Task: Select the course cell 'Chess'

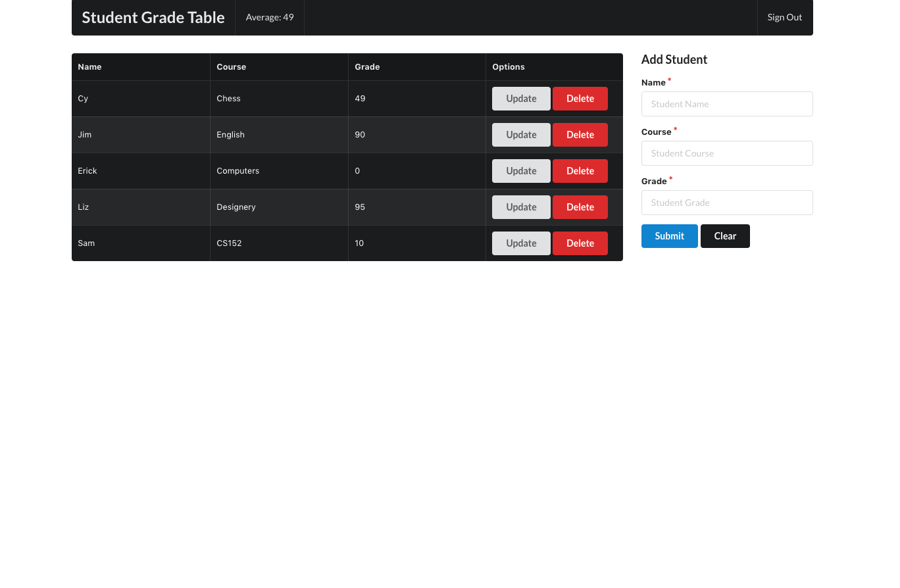Action: tap(279, 99)
